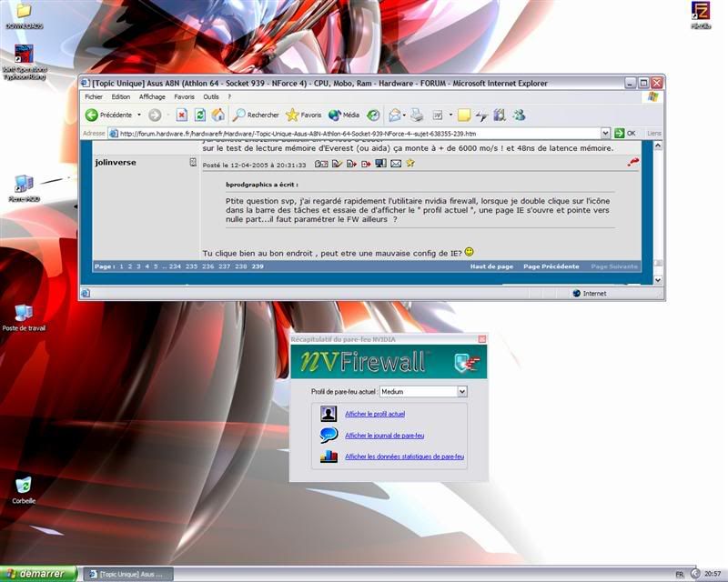
Task: Go to forum page 234
Action: (175, 266)
